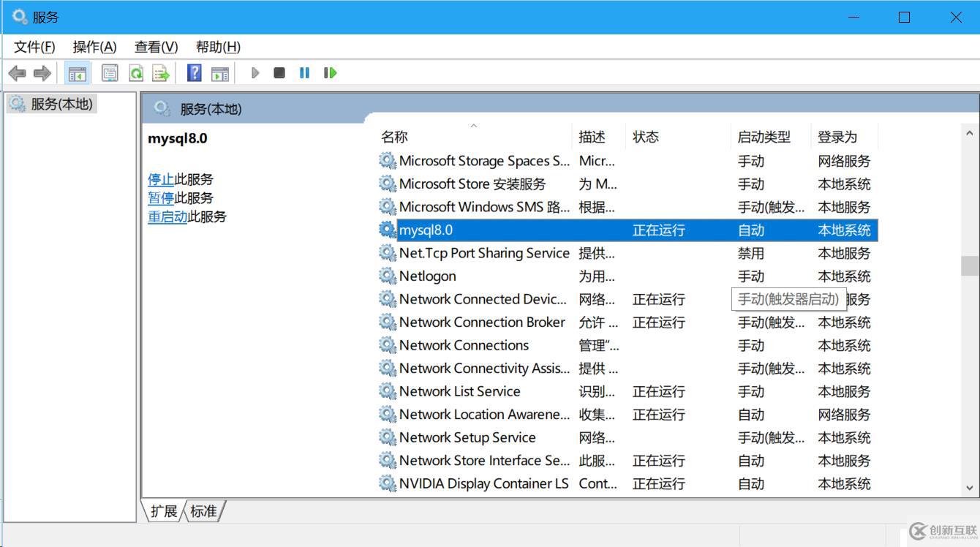Screen dimensions: 980x547
Task: Click the Stop Service square icon
Action: (279, 73)
